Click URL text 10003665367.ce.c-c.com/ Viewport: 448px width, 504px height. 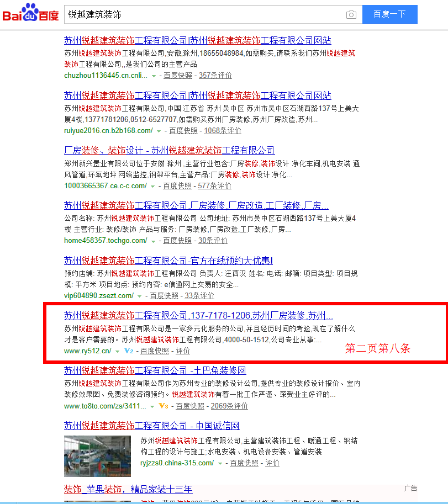[x=106, y=186]
